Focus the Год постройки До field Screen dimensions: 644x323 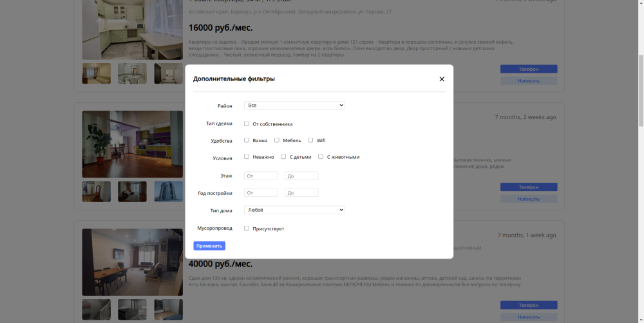pos(301,192)
